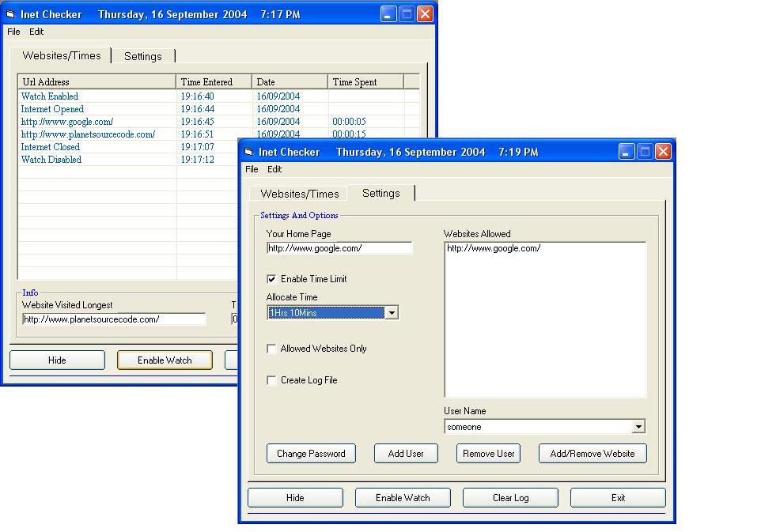Tick the Allowed Websites Only checkbox

point(271,349)
